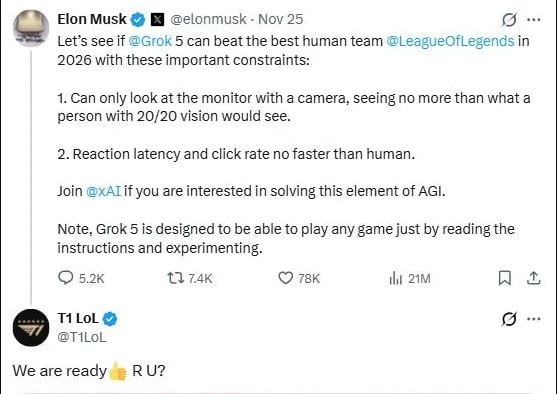
Task: Open the @Grok mention link
Action: pos(150,41)
